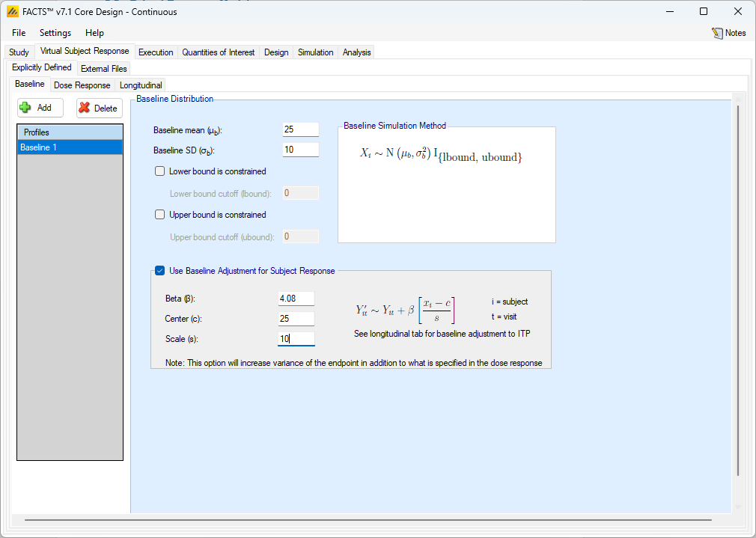
Task: Open the Quantities of Interest tab
Action: (219, 52)
